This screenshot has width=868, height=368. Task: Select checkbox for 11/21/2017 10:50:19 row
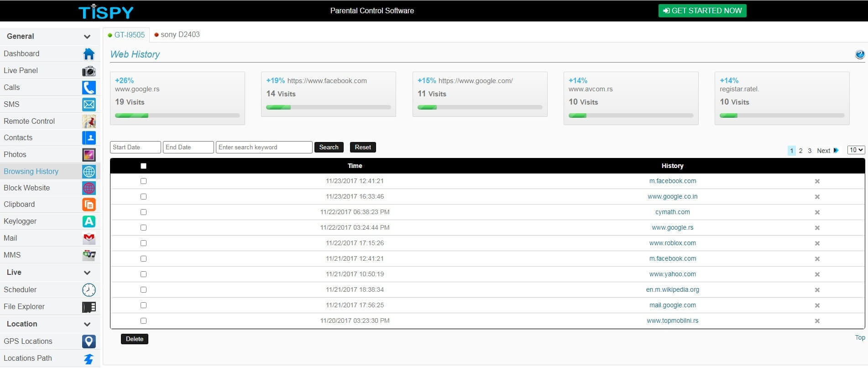144,274
